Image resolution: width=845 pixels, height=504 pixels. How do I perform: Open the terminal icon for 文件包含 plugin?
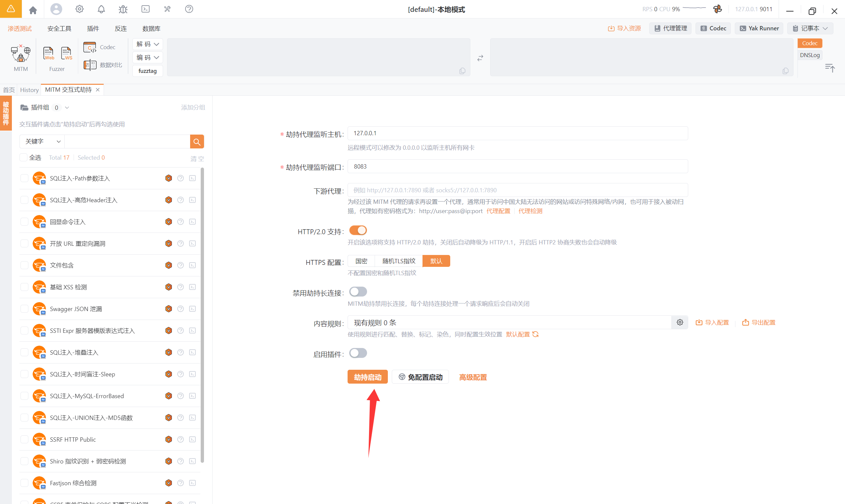[192, 265]
